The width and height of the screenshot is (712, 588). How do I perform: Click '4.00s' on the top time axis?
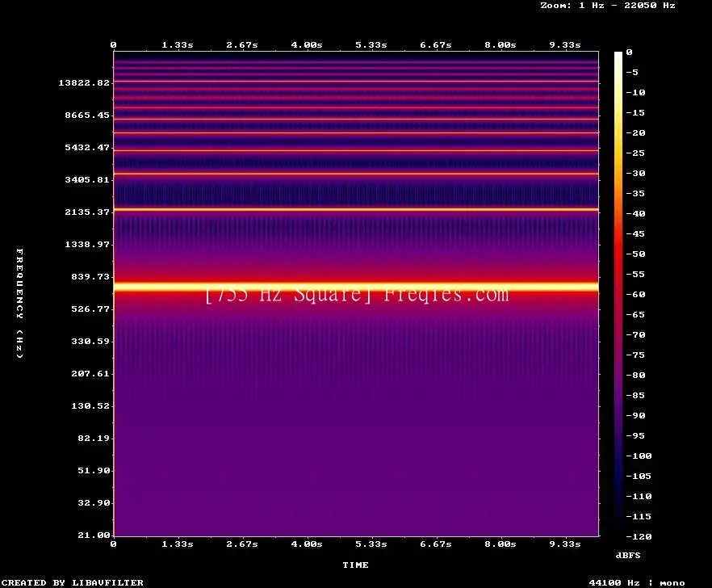(307, 45)
